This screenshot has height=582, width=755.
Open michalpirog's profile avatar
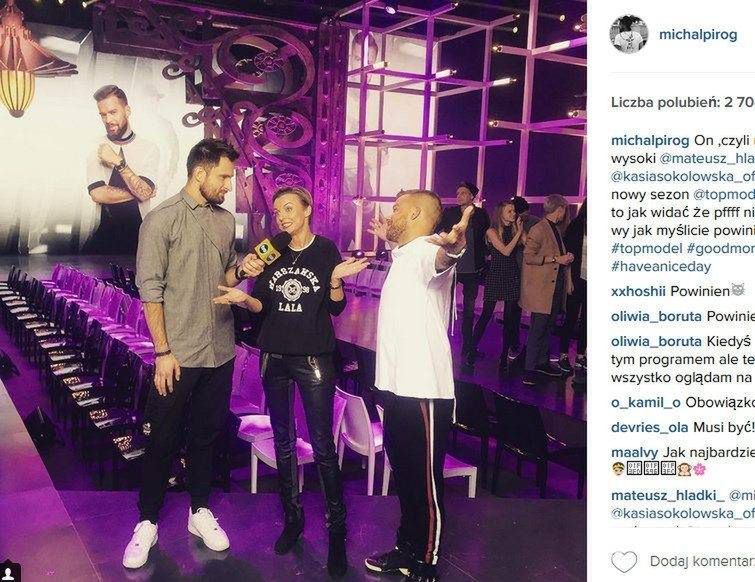point(629,34)
